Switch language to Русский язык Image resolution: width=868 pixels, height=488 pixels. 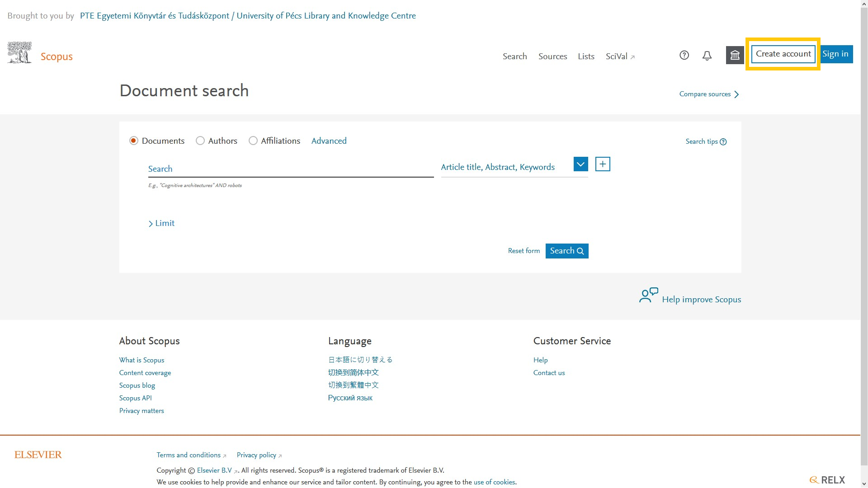350,398
